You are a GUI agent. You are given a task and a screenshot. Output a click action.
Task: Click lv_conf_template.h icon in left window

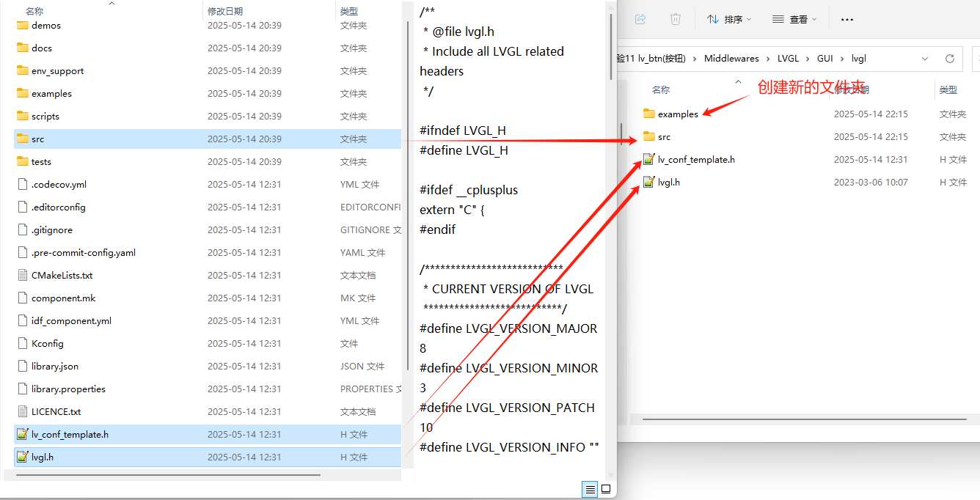[x=22, y=435]
